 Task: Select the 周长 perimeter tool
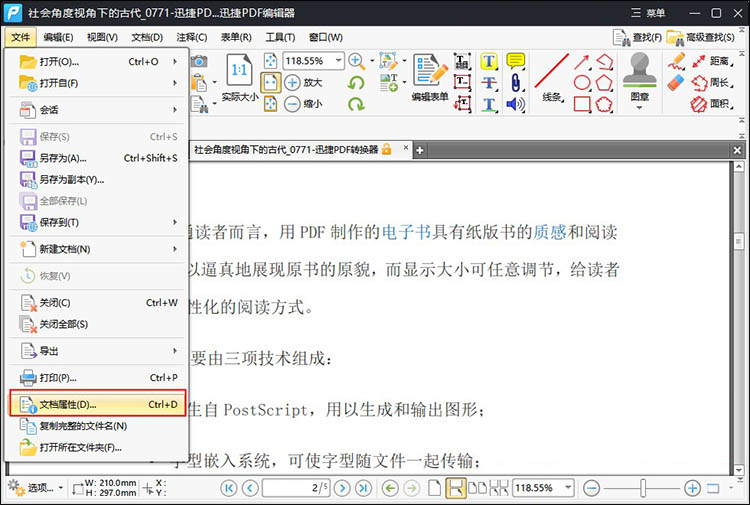[x=712, y=83]
